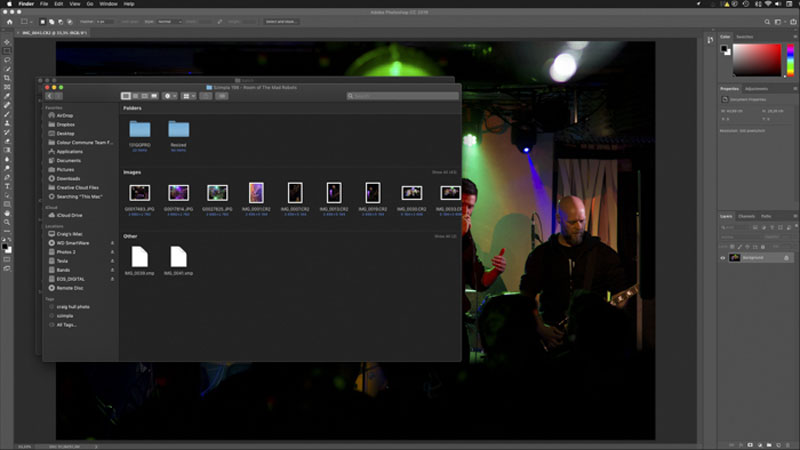Switch Finder to list view
800x450 pixels.
coord(135,96)
